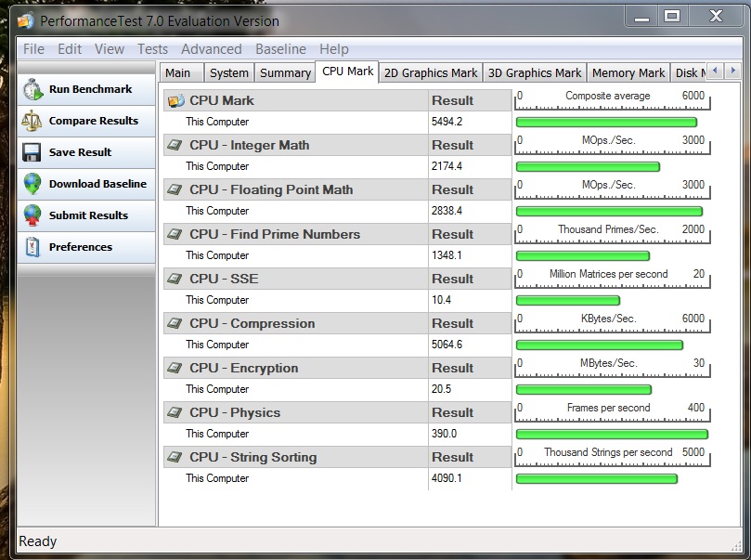Click the chip icon beside CPU - Compression
The height and width of the screenshot is (560, 751).
click(175, 323)
